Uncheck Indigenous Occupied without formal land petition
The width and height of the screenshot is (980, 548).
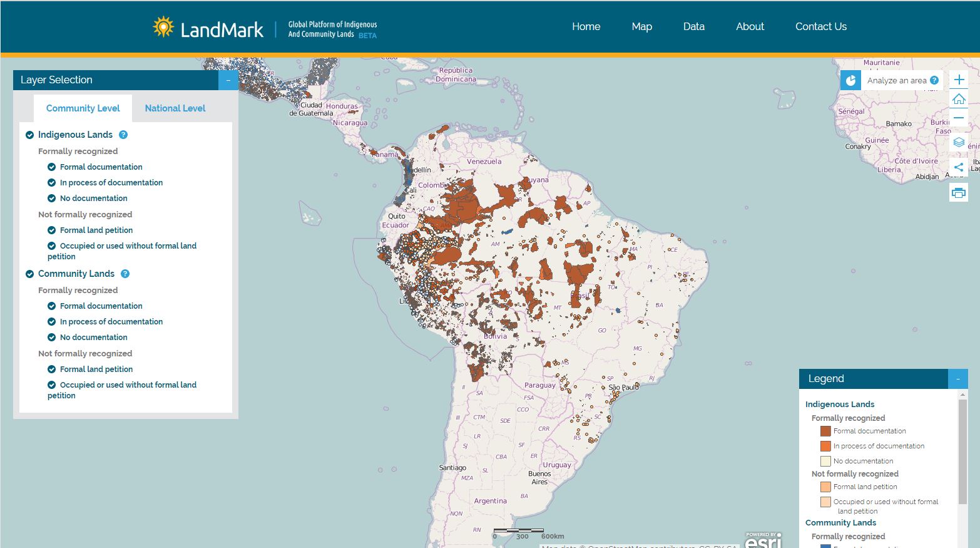point(52,246)
